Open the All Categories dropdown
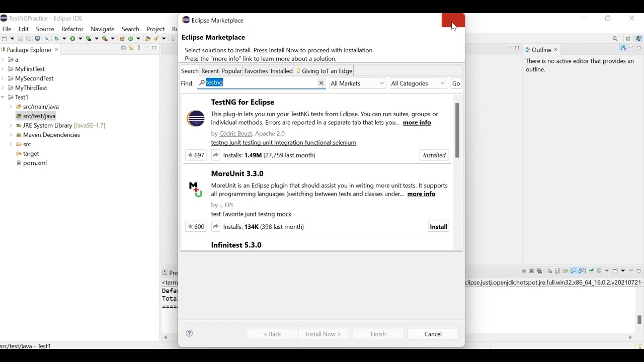 coord(418,83)
